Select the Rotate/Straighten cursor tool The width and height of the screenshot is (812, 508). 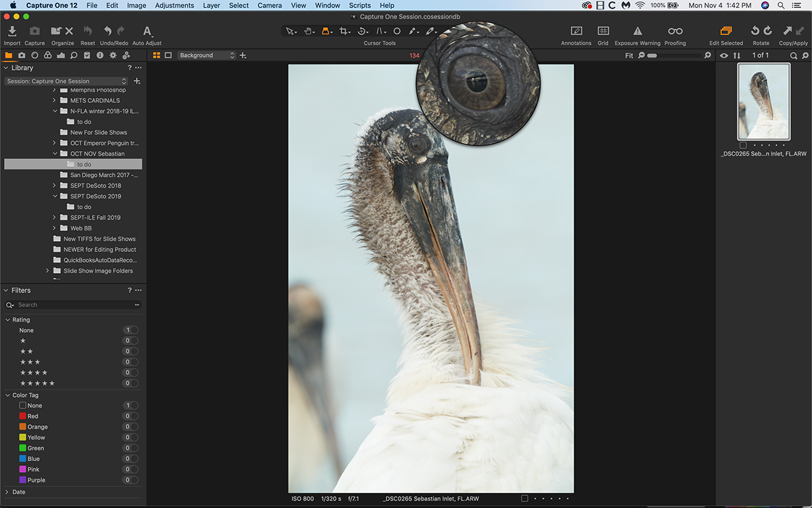[363, 31]
